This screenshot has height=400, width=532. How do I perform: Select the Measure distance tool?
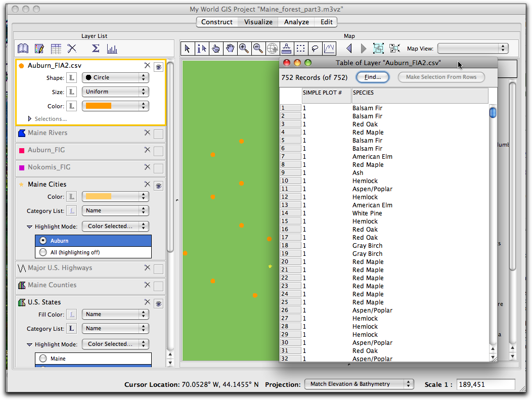[287, 48]
